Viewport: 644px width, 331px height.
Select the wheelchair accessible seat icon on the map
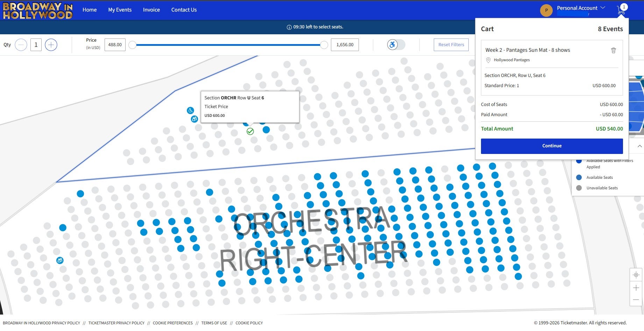(x=190, y=111)
